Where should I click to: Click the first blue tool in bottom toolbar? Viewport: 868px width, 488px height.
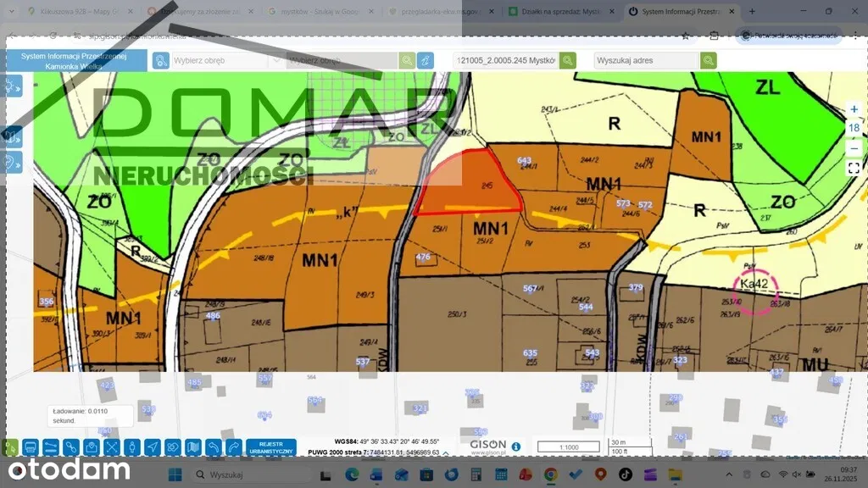pos(31,446)
